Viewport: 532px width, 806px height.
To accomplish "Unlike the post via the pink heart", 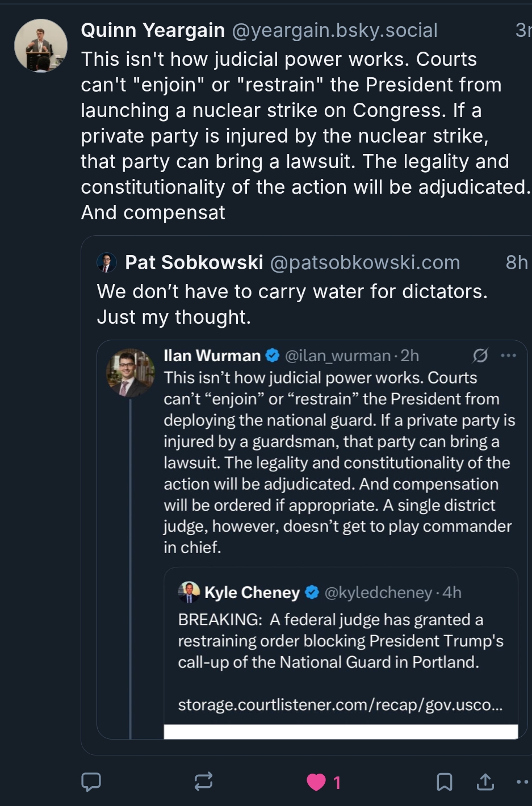I will 316,782.
